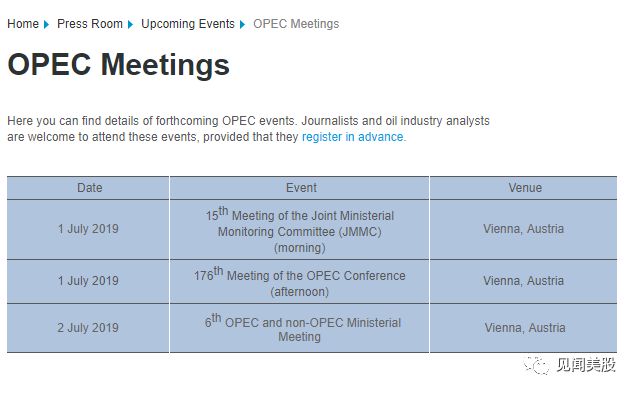636x393 pixels.
Task: Open the Home breadcrumb link
Action: coord(23,24)
